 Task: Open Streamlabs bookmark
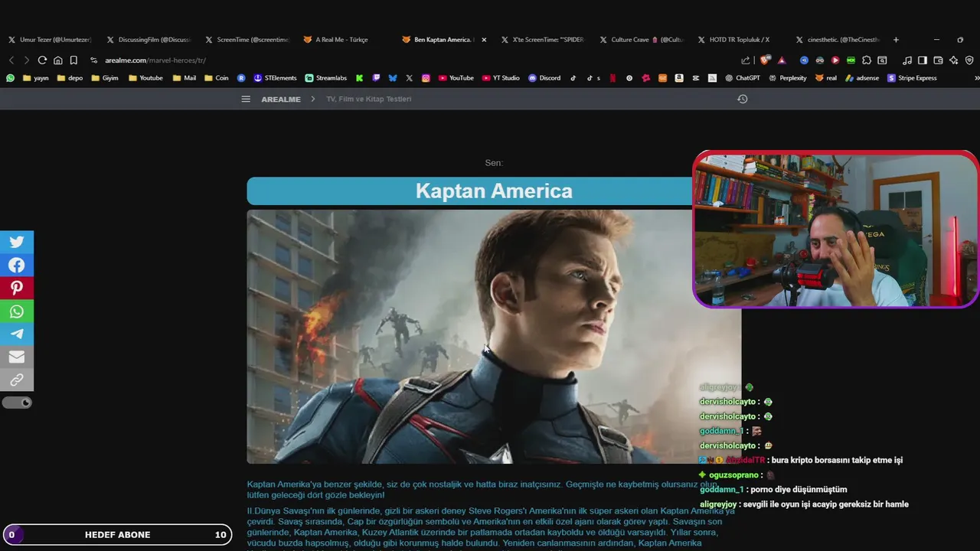[x=325, y=78]
